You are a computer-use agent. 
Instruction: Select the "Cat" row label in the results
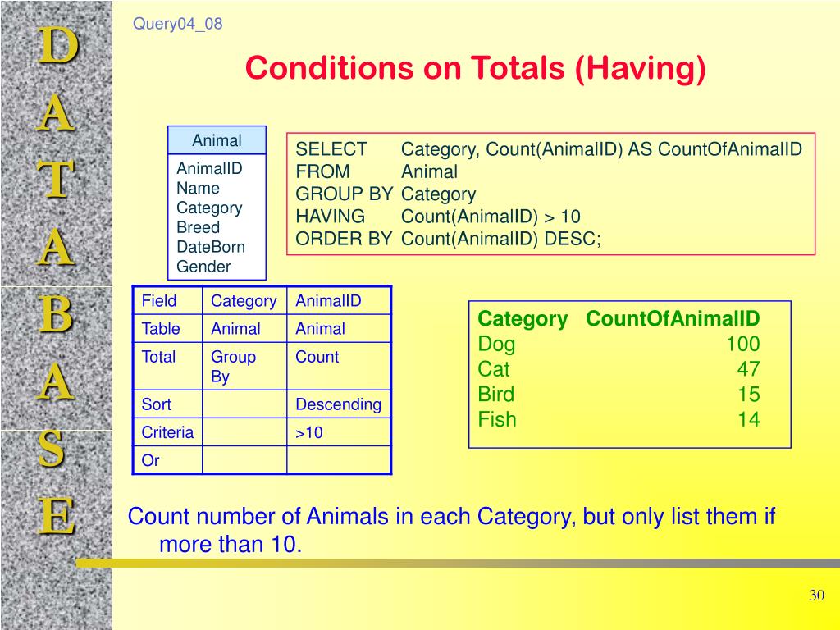point(493,369)
